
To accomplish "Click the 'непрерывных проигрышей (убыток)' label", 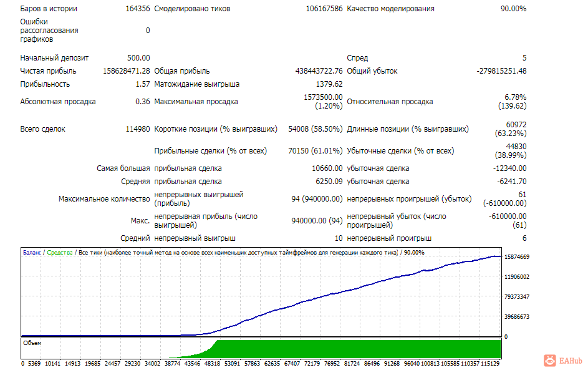I will [x=409, y=199].
